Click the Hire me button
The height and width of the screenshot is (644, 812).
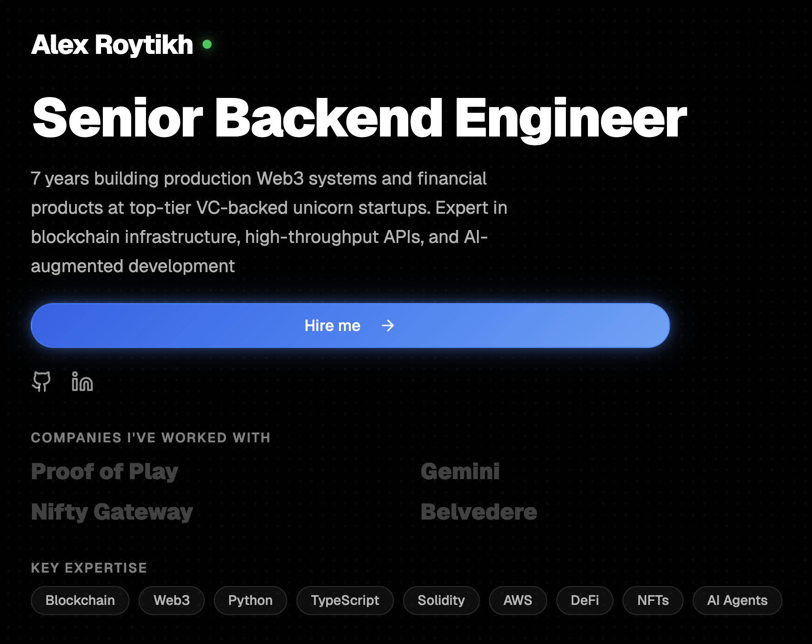pos(350,326)
